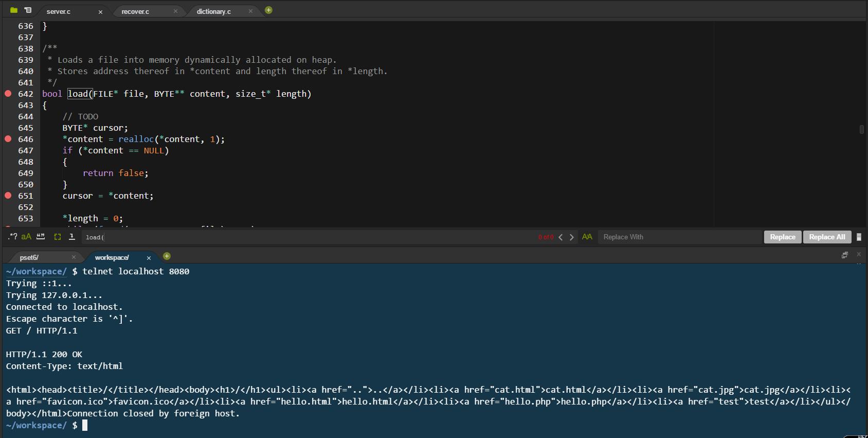868x438 pixels.
Task: Open the green folder icon
Action: pos(14,10)
